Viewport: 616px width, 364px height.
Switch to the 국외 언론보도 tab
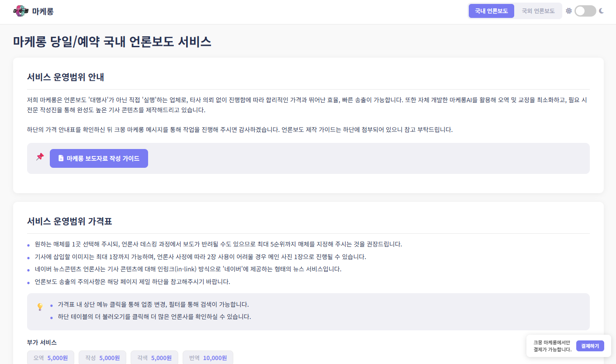(538, 11)
